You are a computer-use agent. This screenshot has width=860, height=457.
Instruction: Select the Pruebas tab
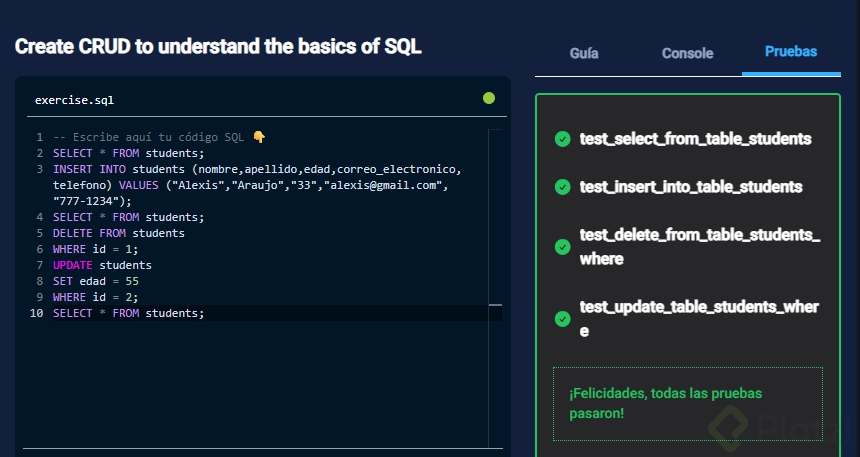click(791, 52)
